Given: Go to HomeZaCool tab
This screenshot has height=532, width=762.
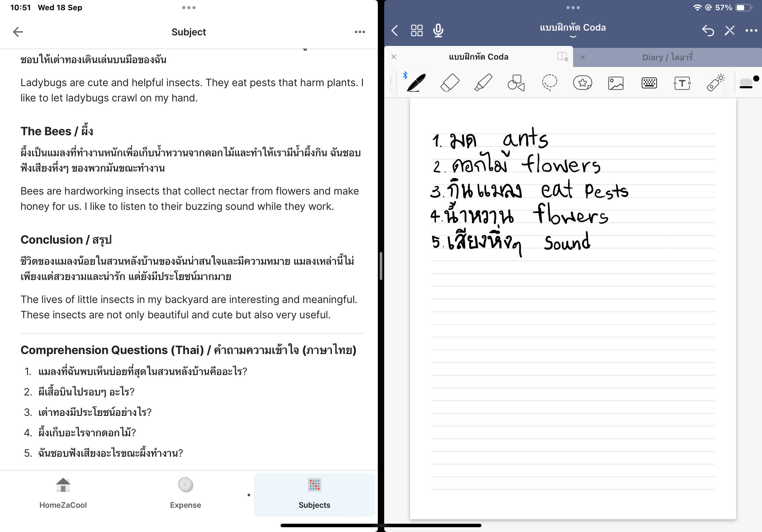Looking at the screenshot, I should (63, 493).
